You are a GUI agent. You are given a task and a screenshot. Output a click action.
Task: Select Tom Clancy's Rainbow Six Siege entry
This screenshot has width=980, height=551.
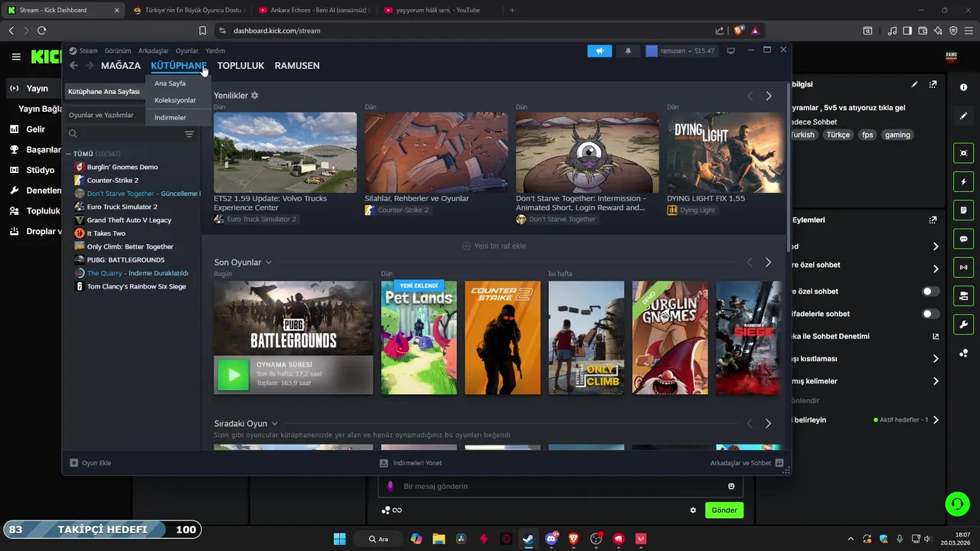pyautogui.click(x=136, y=286)
